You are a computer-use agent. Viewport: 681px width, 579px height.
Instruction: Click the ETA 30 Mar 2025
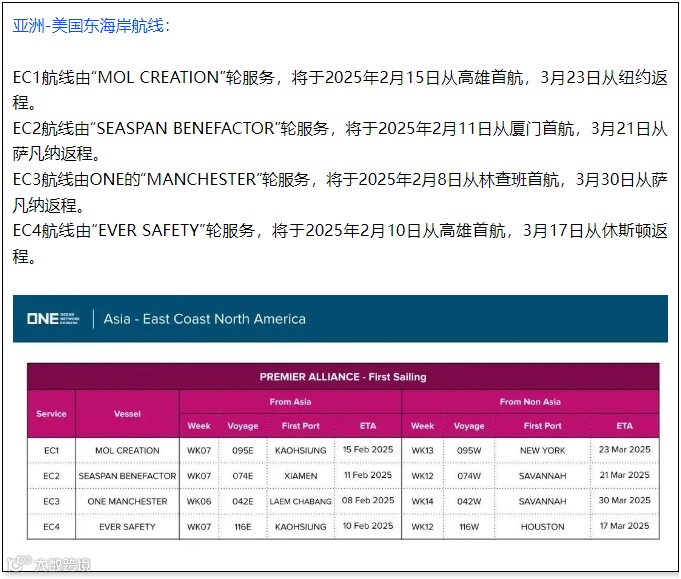click(x=625, y=500)
